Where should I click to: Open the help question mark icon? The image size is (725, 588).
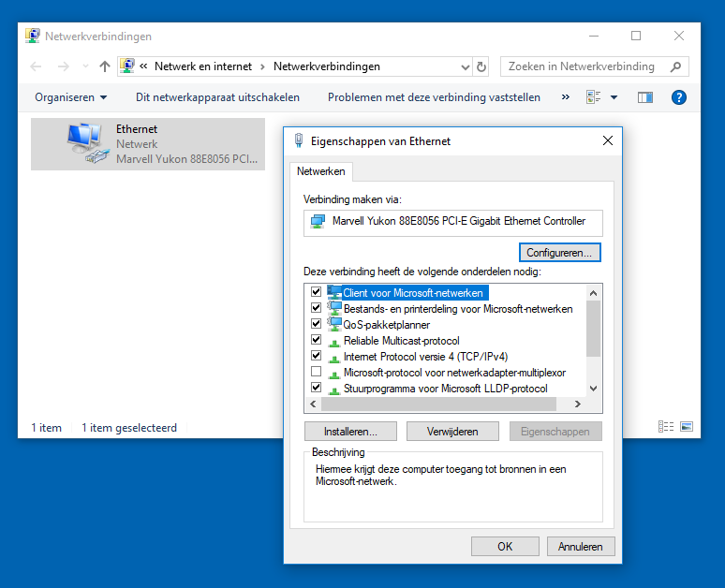tap(678, 97)
